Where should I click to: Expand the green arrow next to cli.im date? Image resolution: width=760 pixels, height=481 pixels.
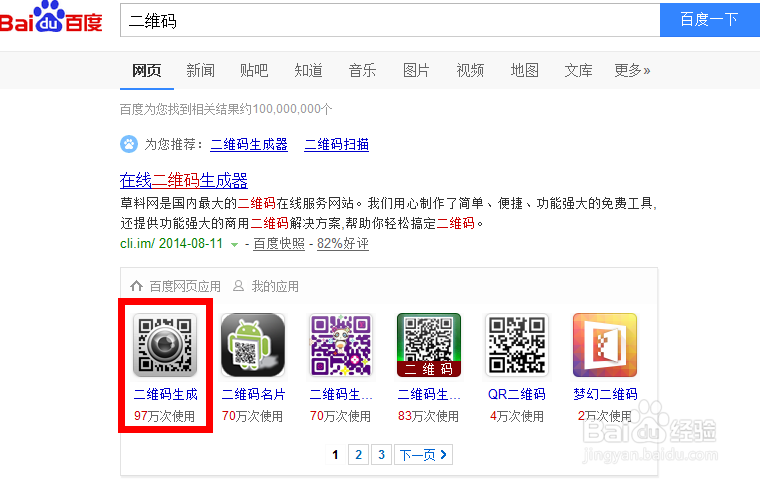(235, 244)
